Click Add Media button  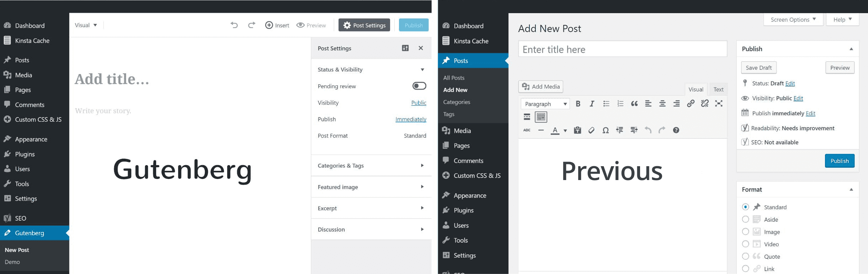pos(540,86)
